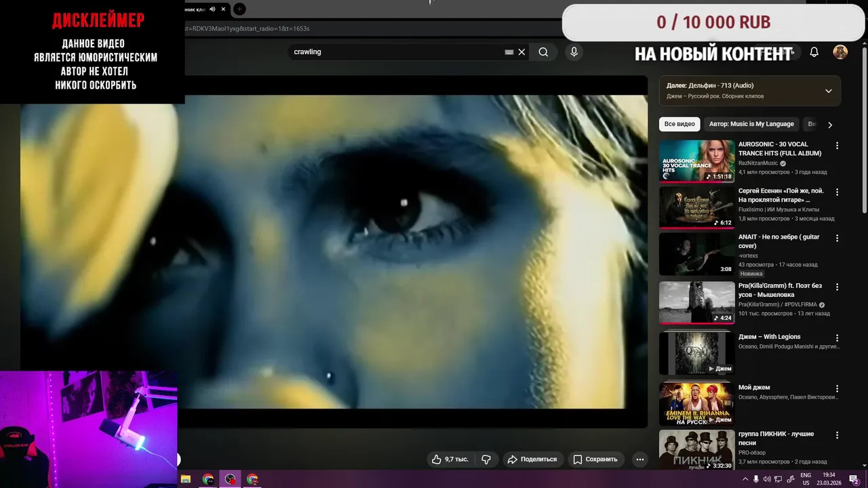
Task: Select the Все видео chip
Action: pos(679,124)
